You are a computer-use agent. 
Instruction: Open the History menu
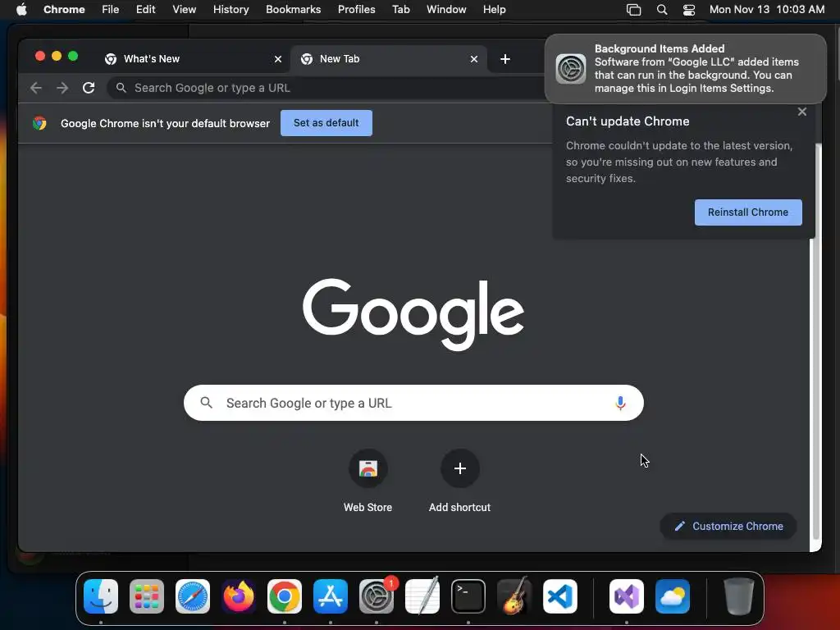(231, 10)
